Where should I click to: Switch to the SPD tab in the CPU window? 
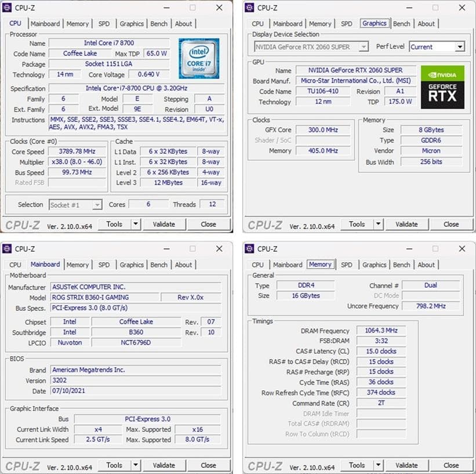pos(104,24)
